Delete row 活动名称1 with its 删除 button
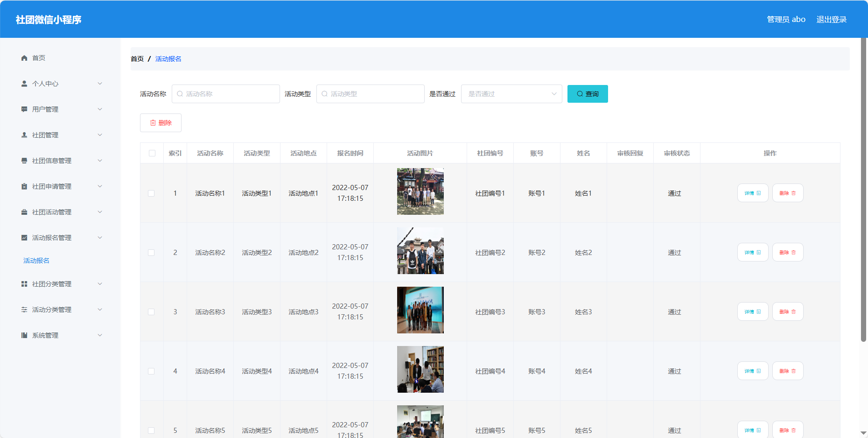Viewport: 868px width, 438px height. (x=788, y=193)
